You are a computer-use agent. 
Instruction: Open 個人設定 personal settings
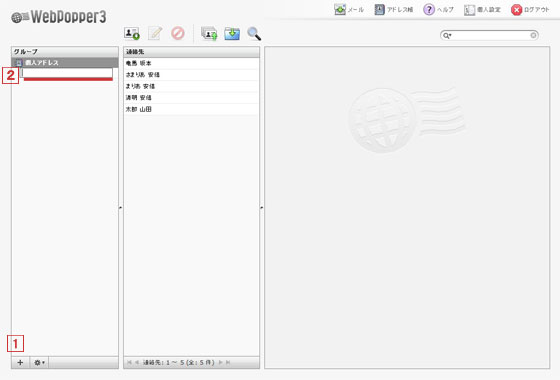click(482, 10)
